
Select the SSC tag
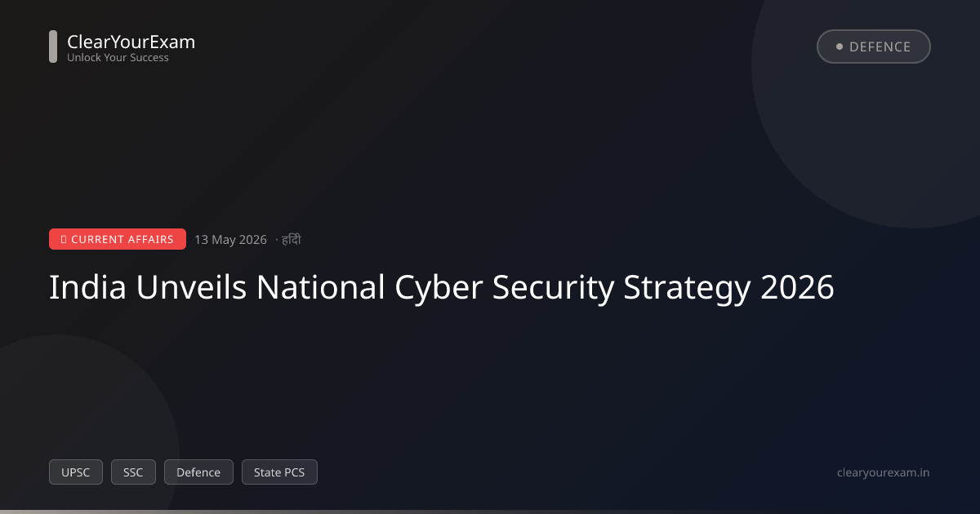(133, 472)
